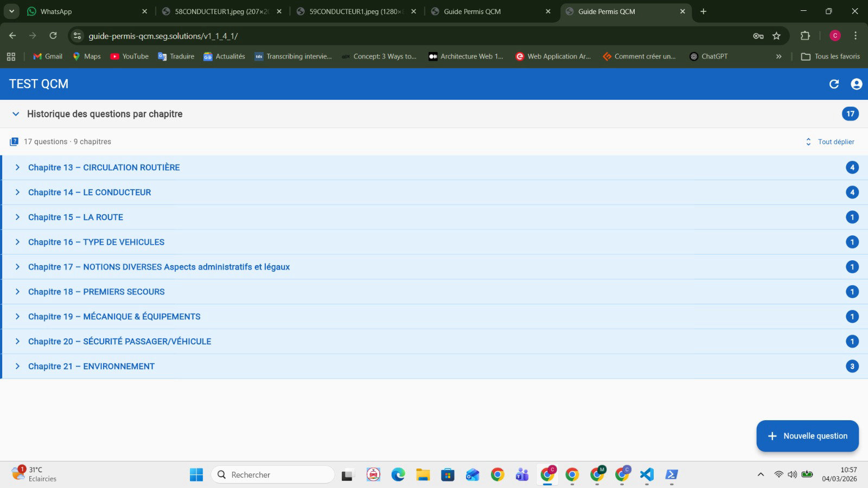Click the Rechercher taskbar search field
The height and width of the screenshot is (488, 868).
273,474
